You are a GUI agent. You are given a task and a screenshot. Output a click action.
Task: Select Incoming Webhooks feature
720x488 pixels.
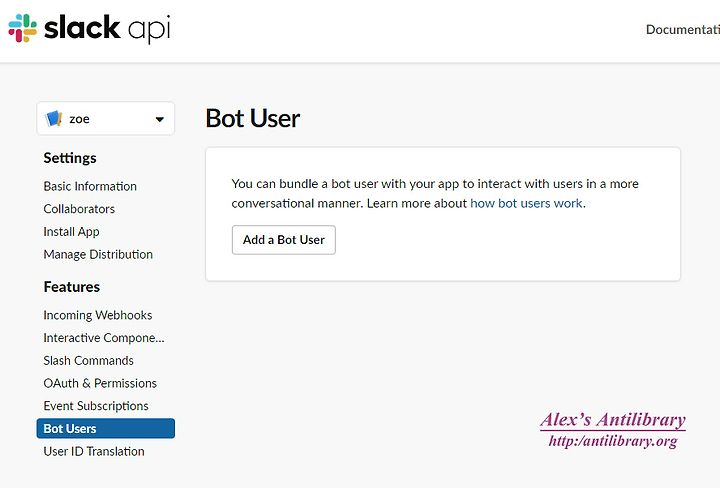tap(98, 315)
